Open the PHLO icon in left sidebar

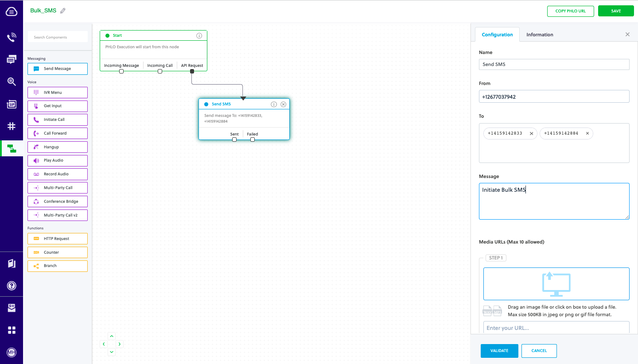click(x=12, y=148)
